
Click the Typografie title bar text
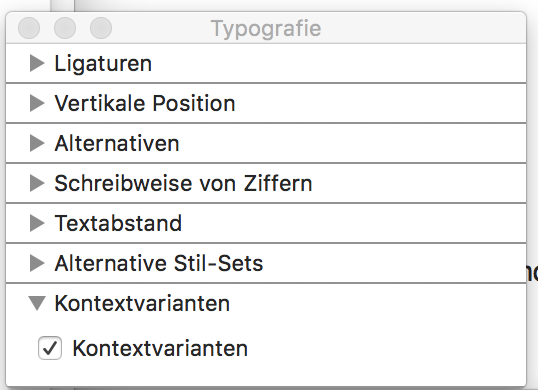point(266,29)
